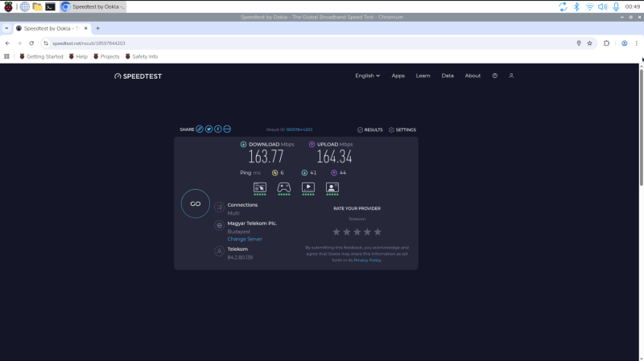Click the user icon beside Telekom provider

click(219, 251)
